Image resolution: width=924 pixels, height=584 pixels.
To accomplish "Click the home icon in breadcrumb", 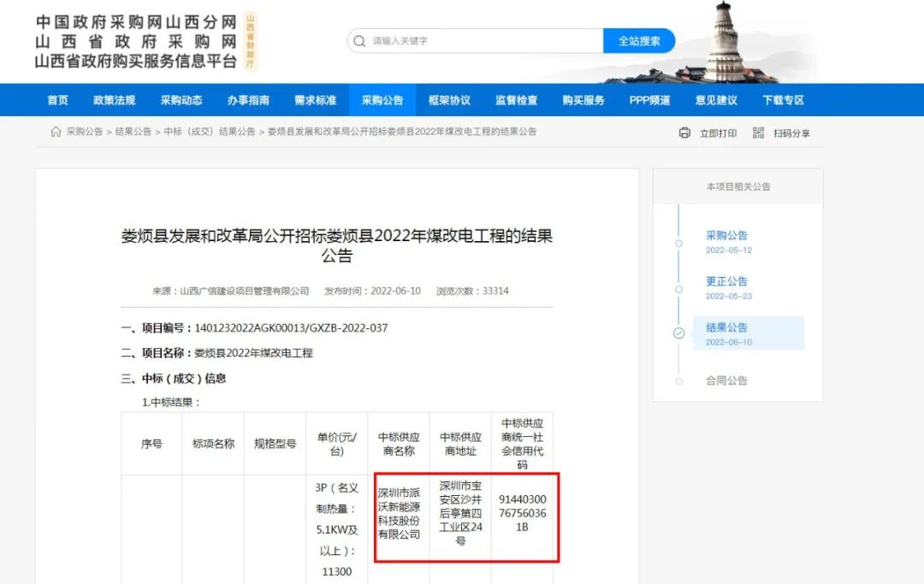I will pyautogui.click(x=56, y=132).
